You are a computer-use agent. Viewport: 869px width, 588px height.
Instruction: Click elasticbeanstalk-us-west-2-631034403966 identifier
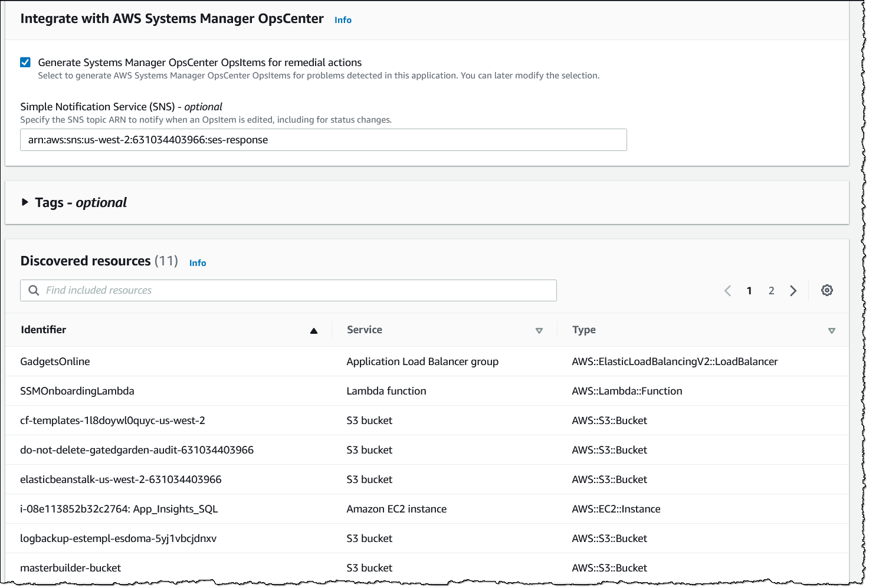(x=121, y=479)
